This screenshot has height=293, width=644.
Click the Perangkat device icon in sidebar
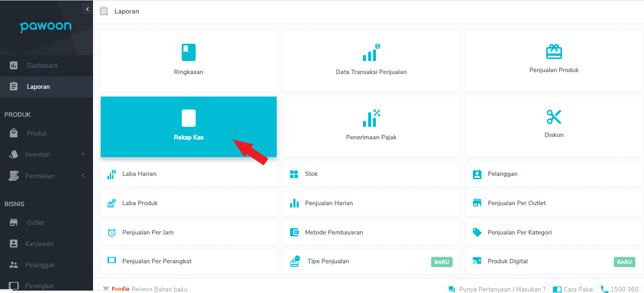tap(14, 286)
